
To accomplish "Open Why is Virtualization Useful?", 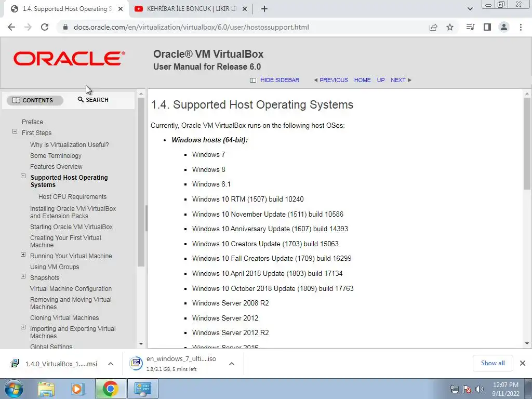I will 70,145.
